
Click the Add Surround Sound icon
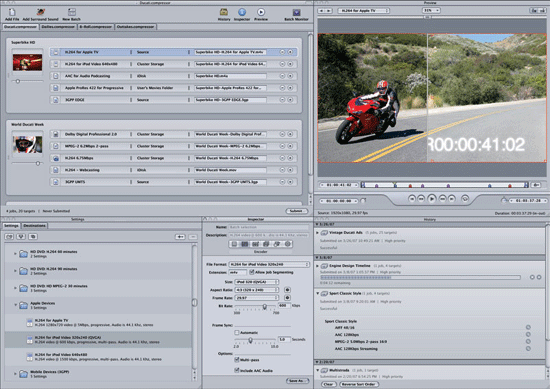click(41, 12)
